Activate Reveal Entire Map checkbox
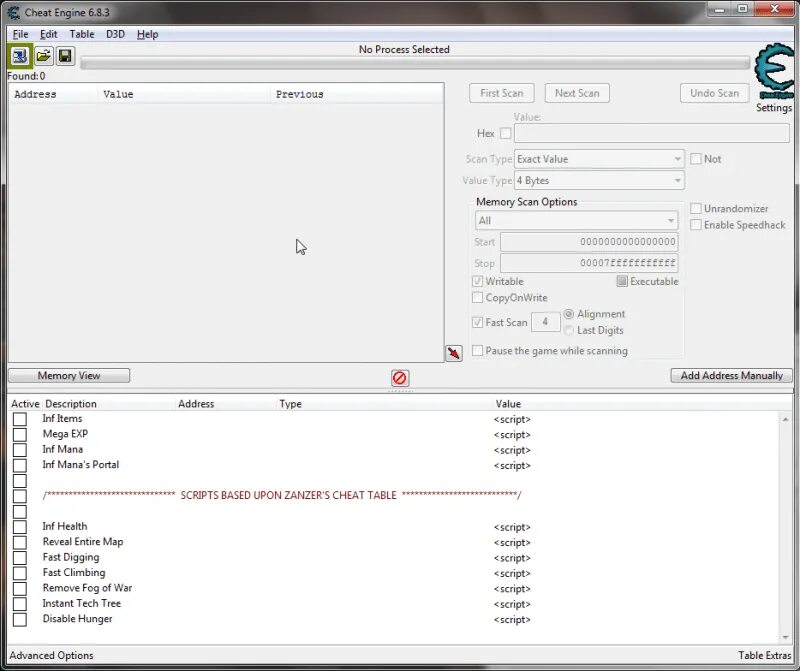 pyautogui.click(x=20, y=542)
